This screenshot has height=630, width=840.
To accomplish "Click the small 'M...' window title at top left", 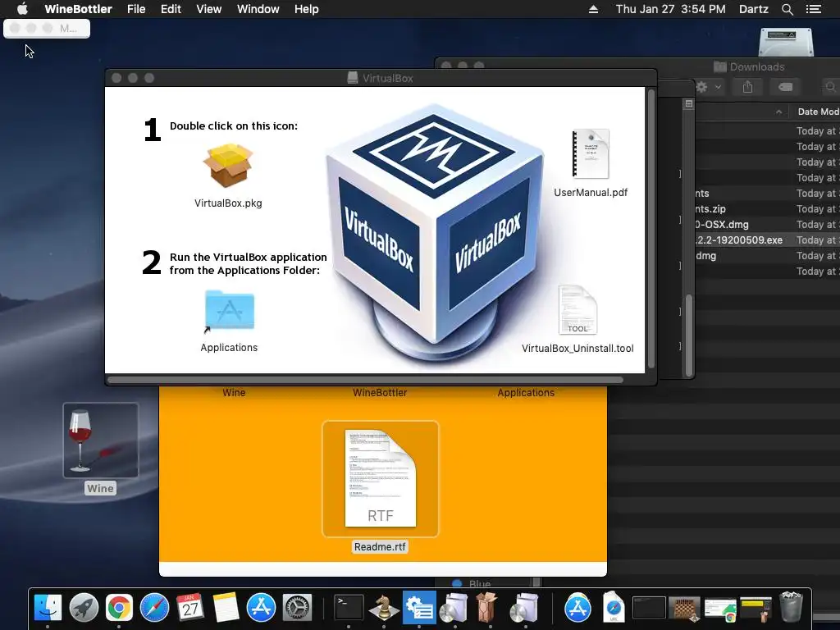I will coord(68,29).
